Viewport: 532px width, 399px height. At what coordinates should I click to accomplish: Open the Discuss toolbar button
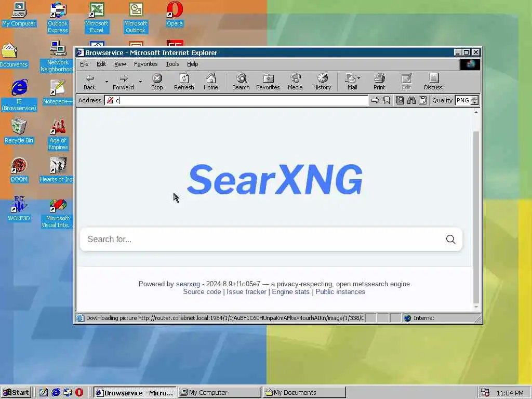click(x=433, y=82)
